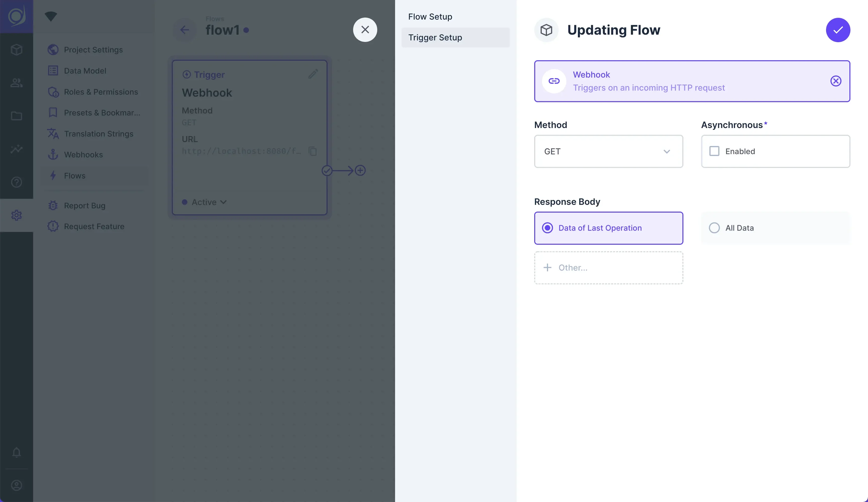The width and height of the screenshot is (868, 502).
Task: Save the flow with the checkmark button
Action: point(838,30)
